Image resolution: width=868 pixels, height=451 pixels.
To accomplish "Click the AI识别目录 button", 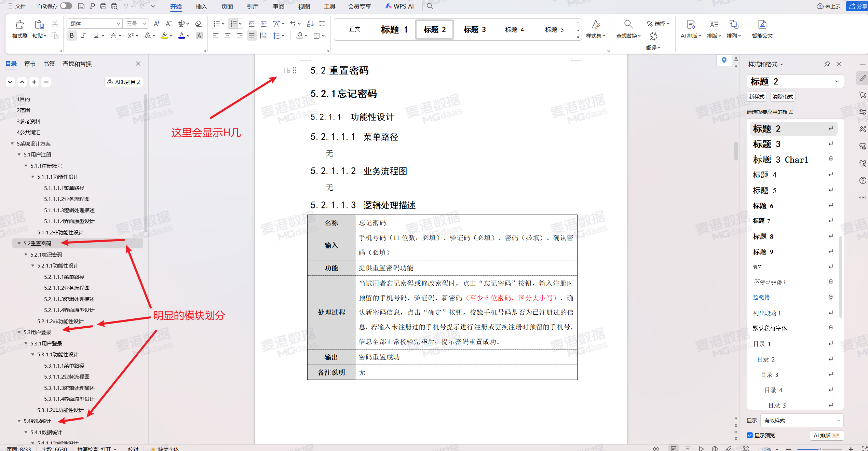I will (123, 82).
